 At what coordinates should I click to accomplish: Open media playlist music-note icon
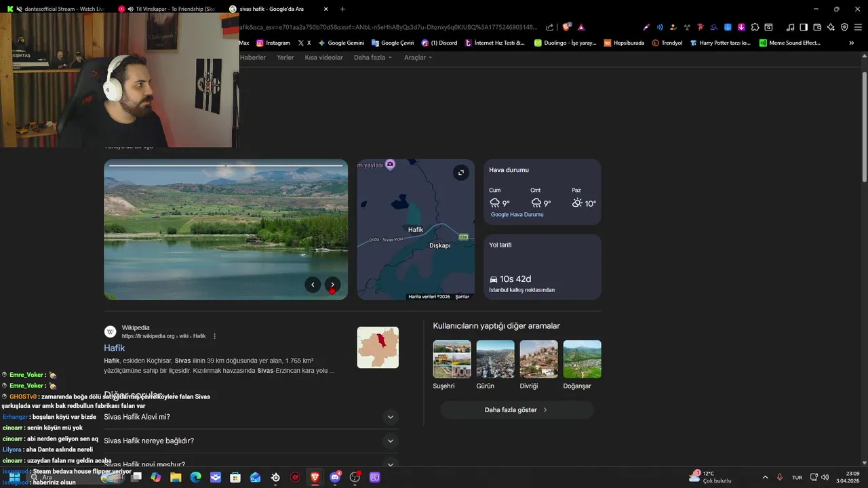click(x=790, y=27)
